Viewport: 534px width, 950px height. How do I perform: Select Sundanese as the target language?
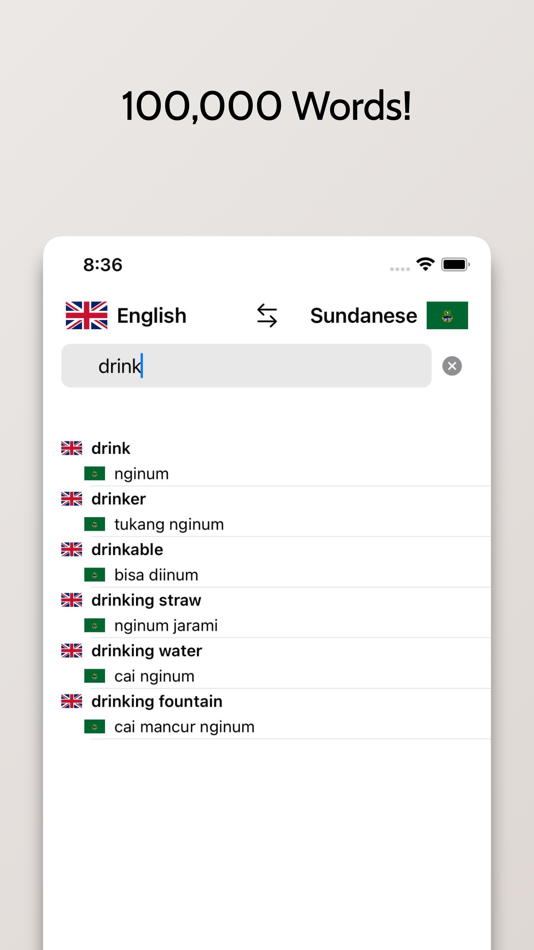click(364, 316)
